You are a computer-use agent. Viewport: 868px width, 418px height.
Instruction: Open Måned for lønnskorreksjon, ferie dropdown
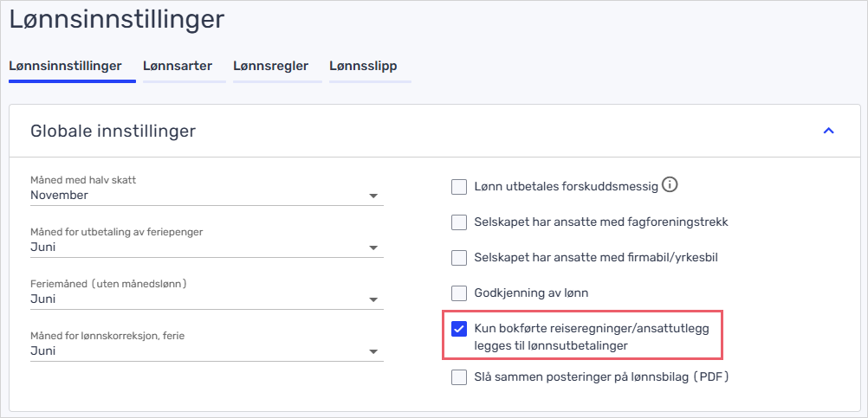pyautogui.click(x=206, y=351)
